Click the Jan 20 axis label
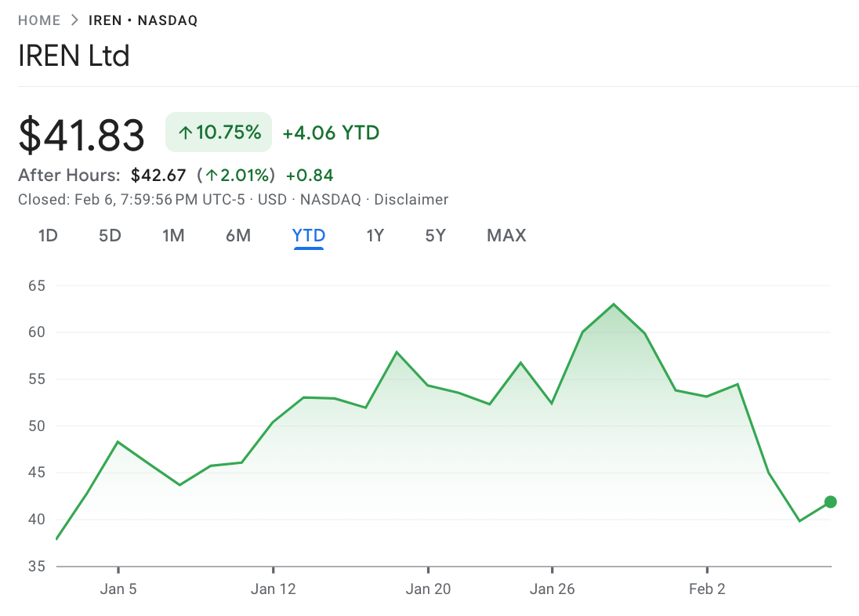The width and height of the screenshot is (859, 616). [x=428, y=589]
